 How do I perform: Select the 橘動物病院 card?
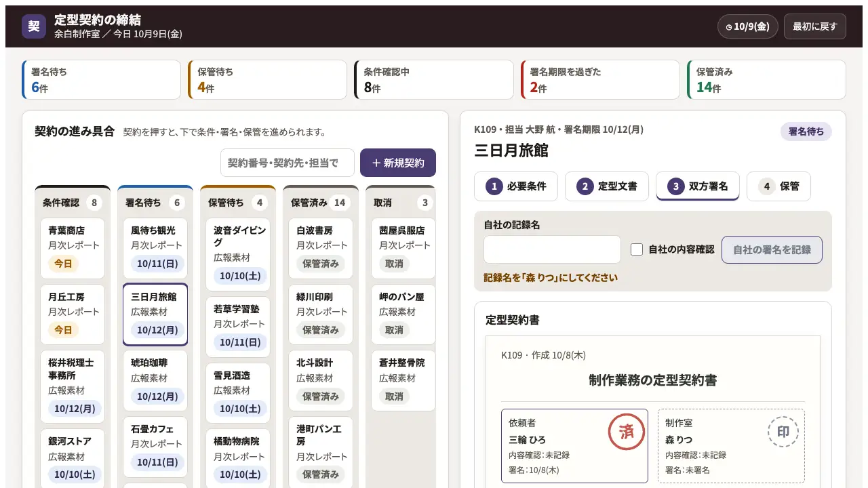[x=238, y=459]
